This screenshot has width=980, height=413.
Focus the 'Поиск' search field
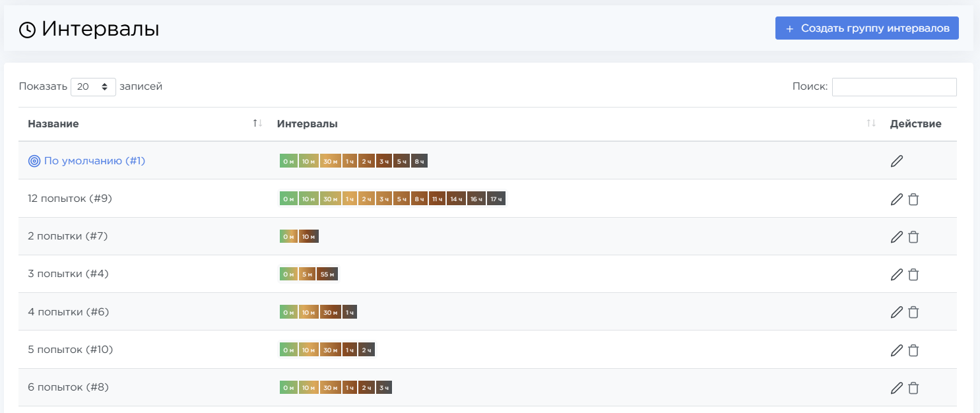point(894,86)
